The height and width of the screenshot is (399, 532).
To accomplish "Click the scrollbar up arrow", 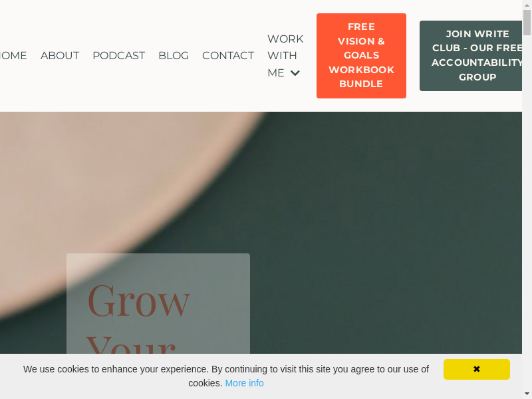I will click(527, 4).
